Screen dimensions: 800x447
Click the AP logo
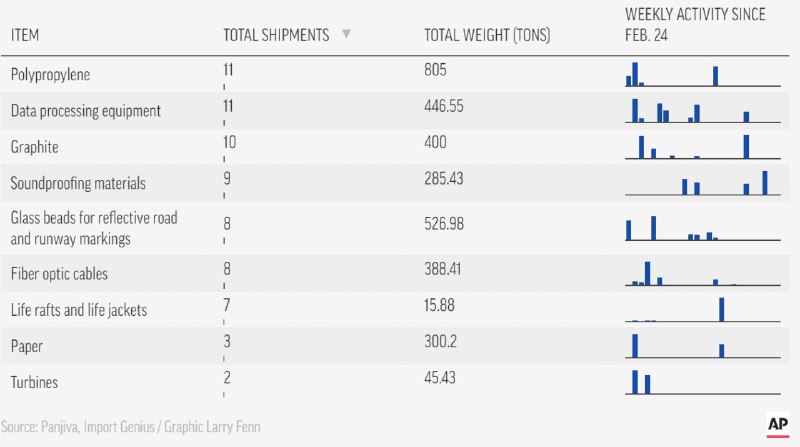point(778,424)
